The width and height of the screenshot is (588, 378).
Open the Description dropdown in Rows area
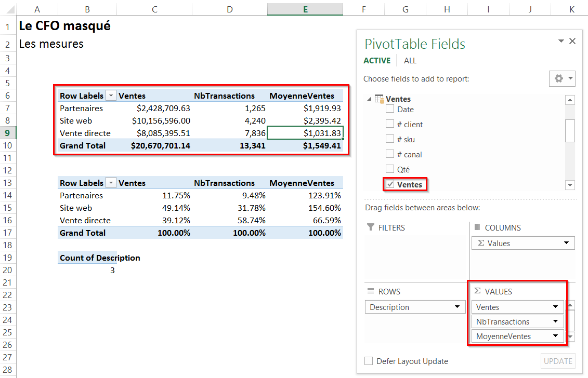pos(457,307)
